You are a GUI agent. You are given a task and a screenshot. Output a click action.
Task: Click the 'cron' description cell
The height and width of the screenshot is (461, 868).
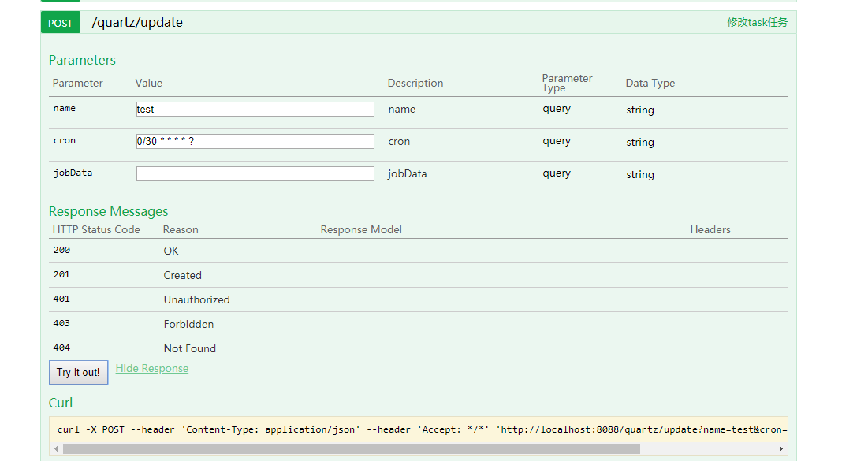pyautogui.click(x=399, y=142)
